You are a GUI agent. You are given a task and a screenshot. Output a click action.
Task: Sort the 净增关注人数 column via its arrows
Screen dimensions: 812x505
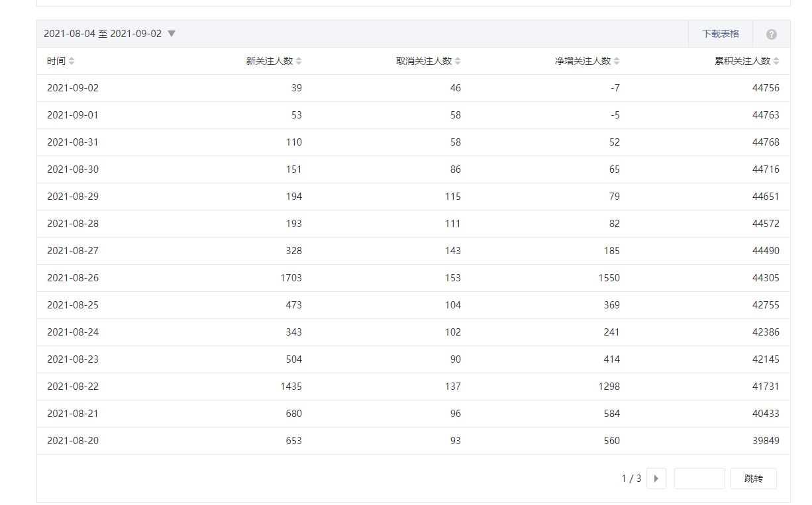point(617,61)
